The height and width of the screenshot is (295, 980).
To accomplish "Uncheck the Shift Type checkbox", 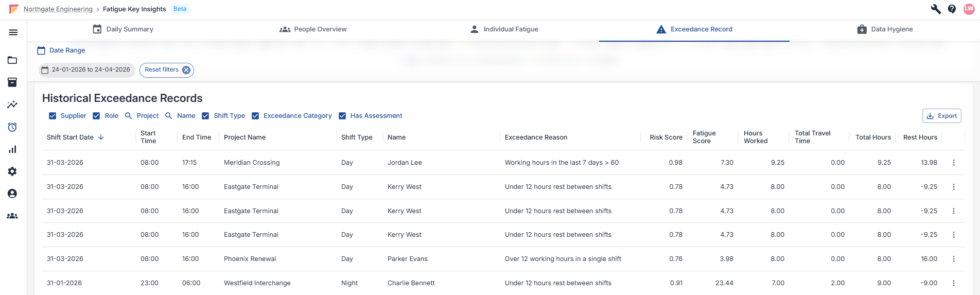I will (x=205, y=116).
